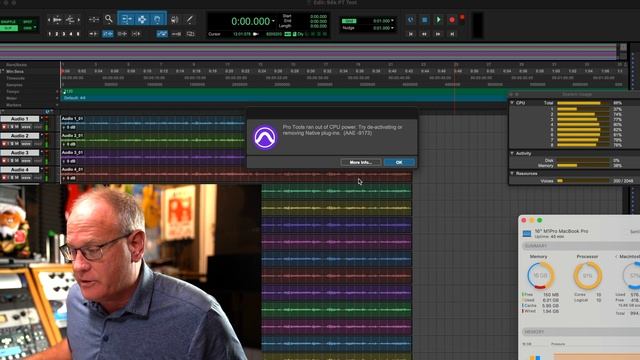Collapse the Resources section in System Usage
Screen dimensions: 640x360
tap(512, 173)
